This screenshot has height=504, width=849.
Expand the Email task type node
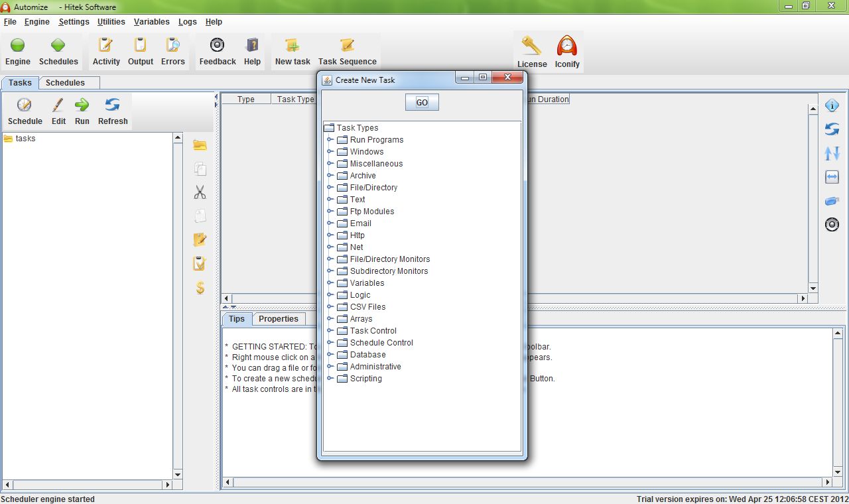click(330, 223)
